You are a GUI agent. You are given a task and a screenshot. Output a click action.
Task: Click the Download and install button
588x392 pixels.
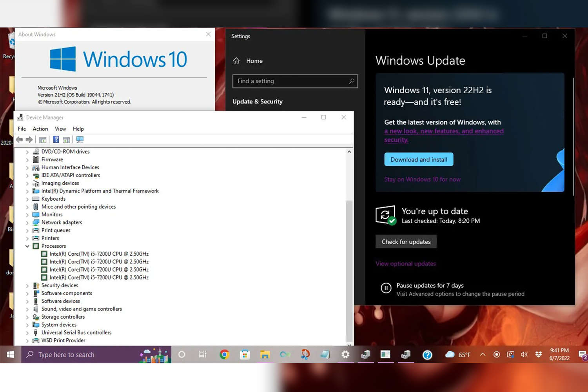click(x=419, y=160)
